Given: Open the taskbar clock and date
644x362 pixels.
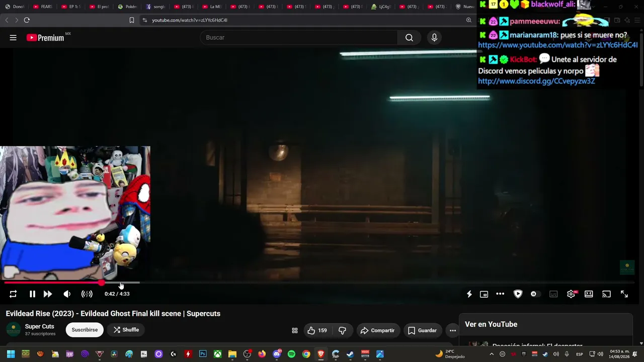Looking at the screenshot, I should [x=619, y=354].
